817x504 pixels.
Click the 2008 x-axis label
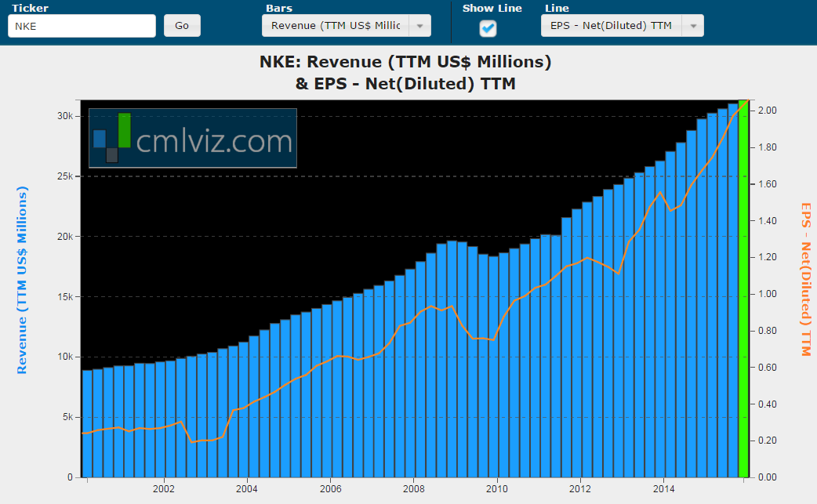point(414,489)
